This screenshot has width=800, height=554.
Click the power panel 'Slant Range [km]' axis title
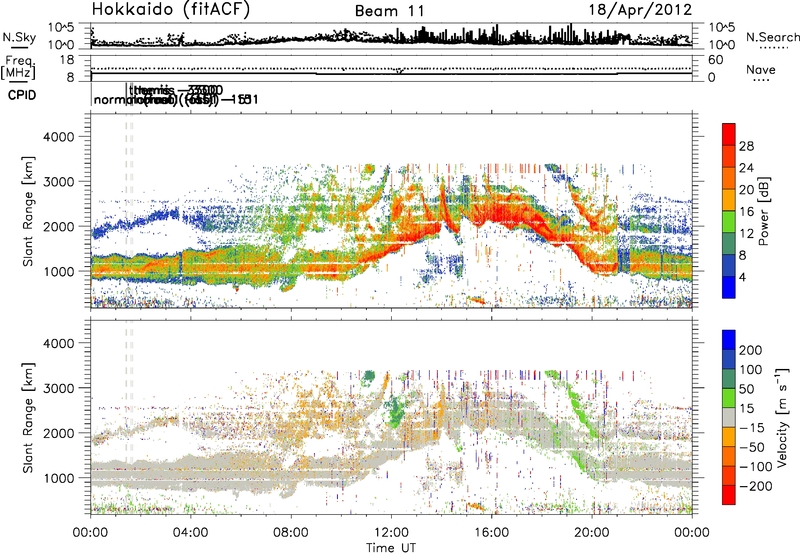pos(28,211)
